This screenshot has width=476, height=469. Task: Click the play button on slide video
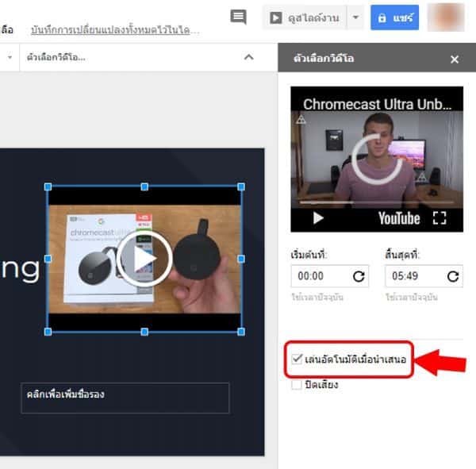point(144,258)
